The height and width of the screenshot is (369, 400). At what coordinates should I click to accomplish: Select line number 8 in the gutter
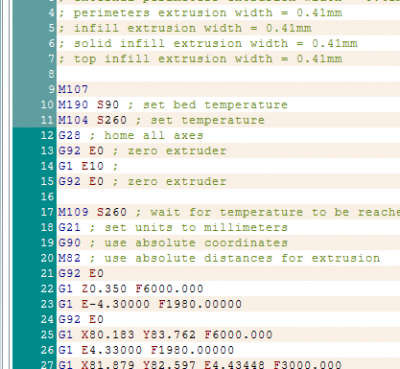click(51, 74)
